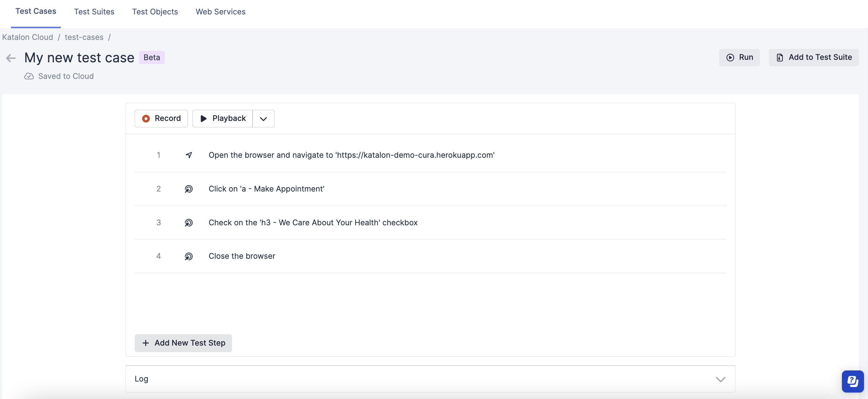Click the red record dot icon

(x=146, y=118)
